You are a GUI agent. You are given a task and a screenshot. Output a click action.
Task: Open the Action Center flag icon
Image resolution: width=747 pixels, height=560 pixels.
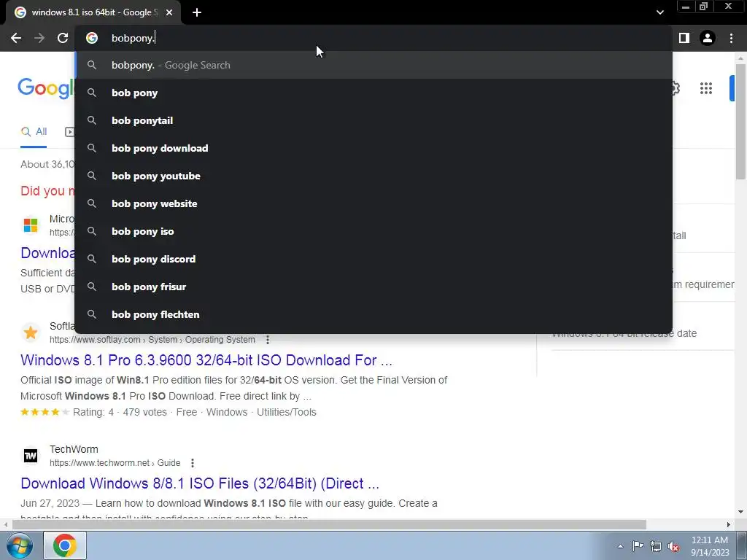pyautogui.click(x=638, y=546)
